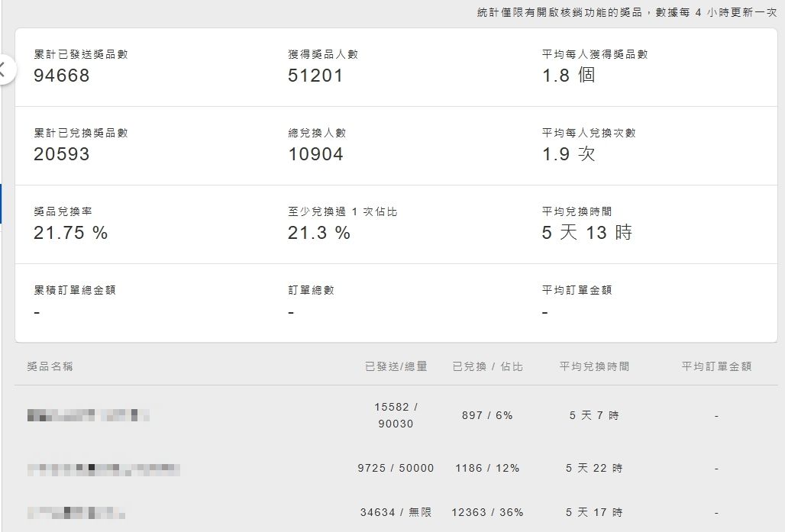This screenshot has height=532, width=785.
Task: Sort by the 已發送/總量 column header
Action: (396, 366)
